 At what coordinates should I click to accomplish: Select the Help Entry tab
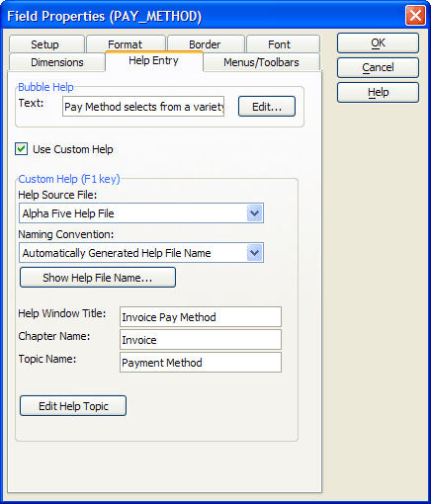coord(154,61)
